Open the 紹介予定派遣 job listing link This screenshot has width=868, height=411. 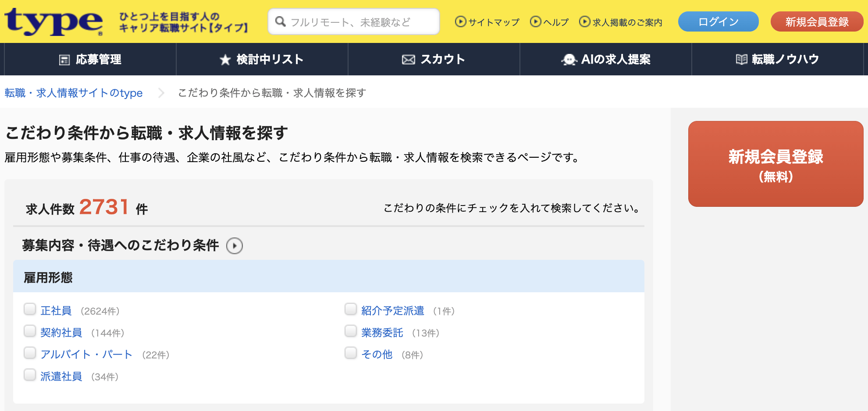click(x=393, y=311)
